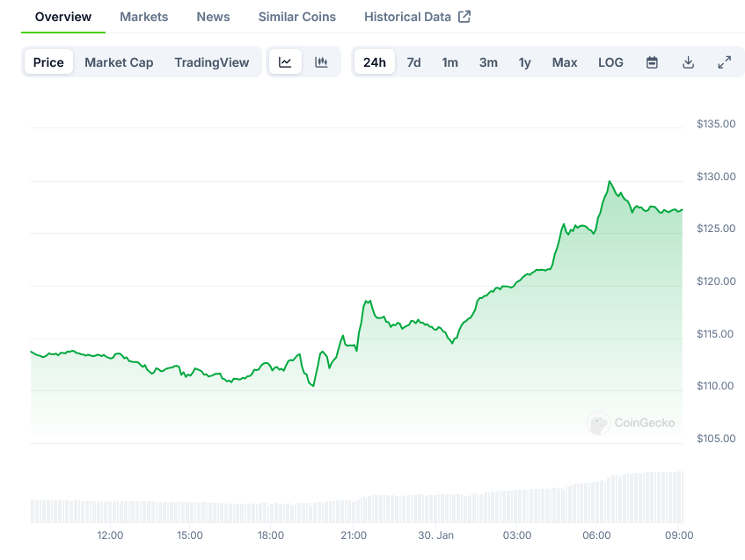
Task: Set time range to 7d
Action: 413,62
